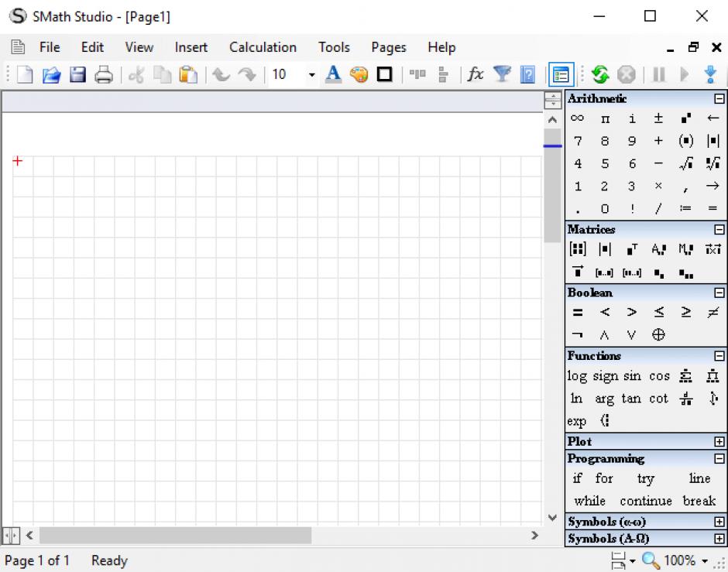
Task: Click the green Recalculate worksheet icon
Action: 600,75
